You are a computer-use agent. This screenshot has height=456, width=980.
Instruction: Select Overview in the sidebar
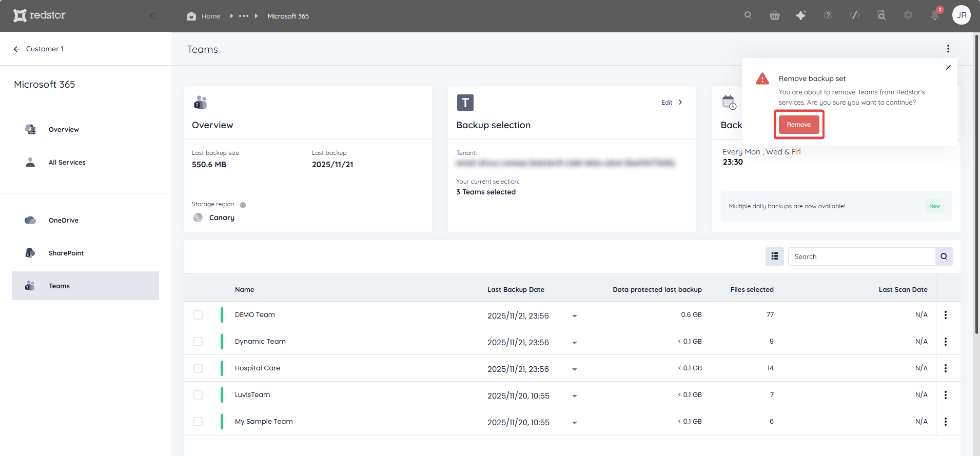[x=85, y=129]
